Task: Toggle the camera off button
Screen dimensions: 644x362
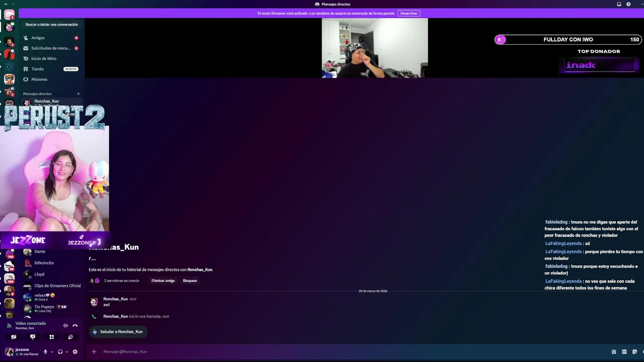Action: coord(14,337)
